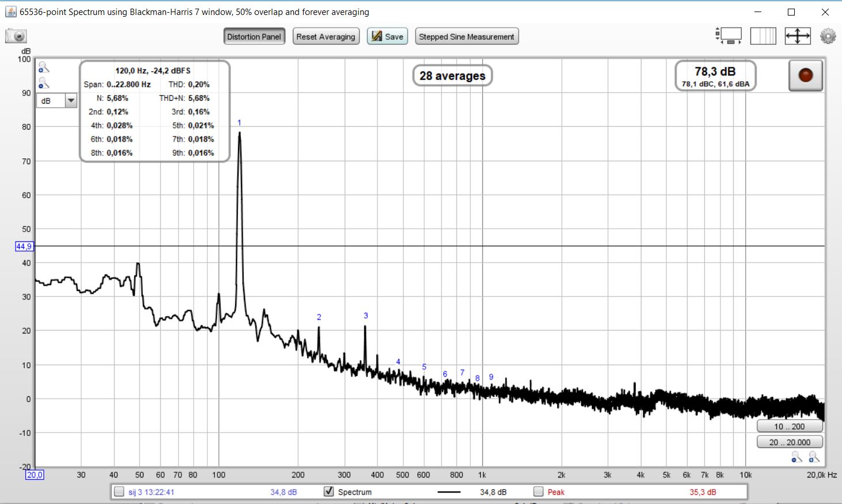The width and height of the screenshot is (842, 504).
Task: Click the 34,8 dB value for sij 3
Action: coord(284,492)
